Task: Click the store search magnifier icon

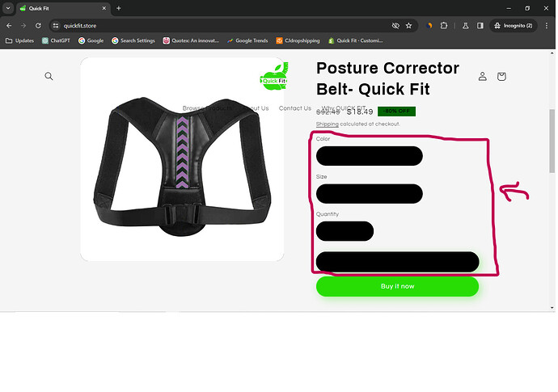Action: (49, 76)
